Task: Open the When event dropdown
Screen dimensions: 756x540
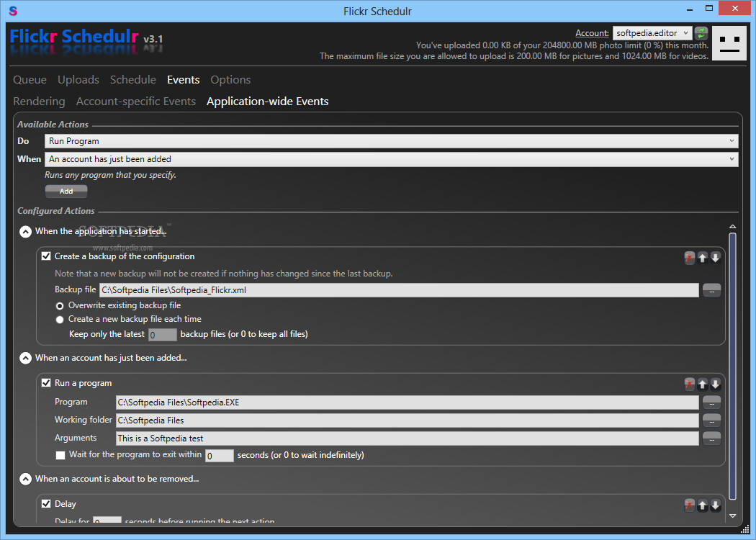Action: tap(392, 159)
